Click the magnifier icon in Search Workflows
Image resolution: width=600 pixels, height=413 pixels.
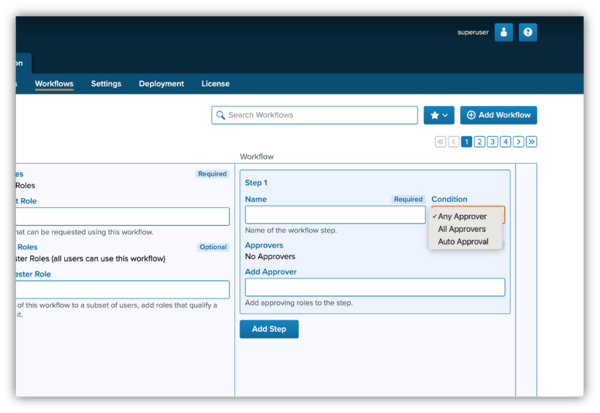coord(220,115)
